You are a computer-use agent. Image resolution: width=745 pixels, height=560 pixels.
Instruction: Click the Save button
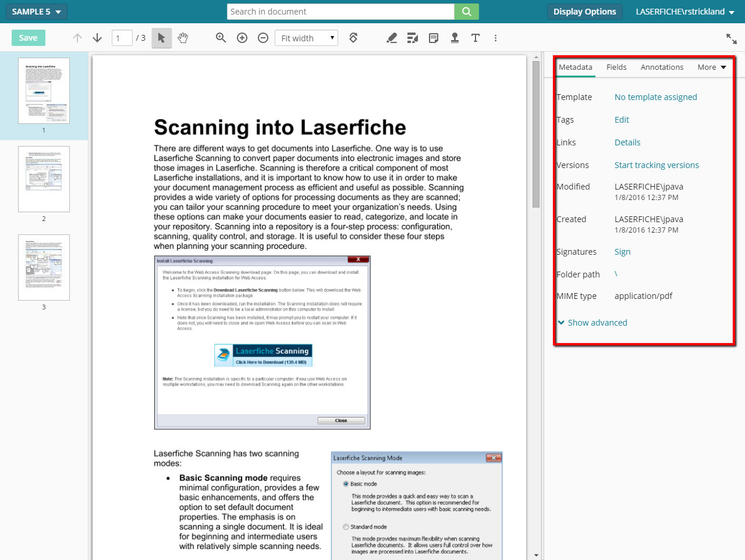pyautogui.click(x=29, y=38)
